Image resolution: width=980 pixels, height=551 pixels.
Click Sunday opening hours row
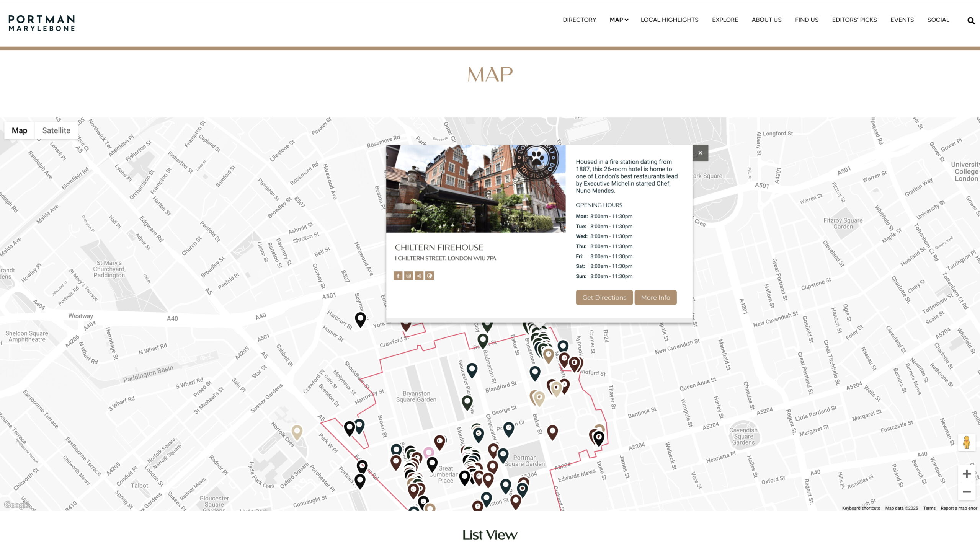(x=604, y=276)
